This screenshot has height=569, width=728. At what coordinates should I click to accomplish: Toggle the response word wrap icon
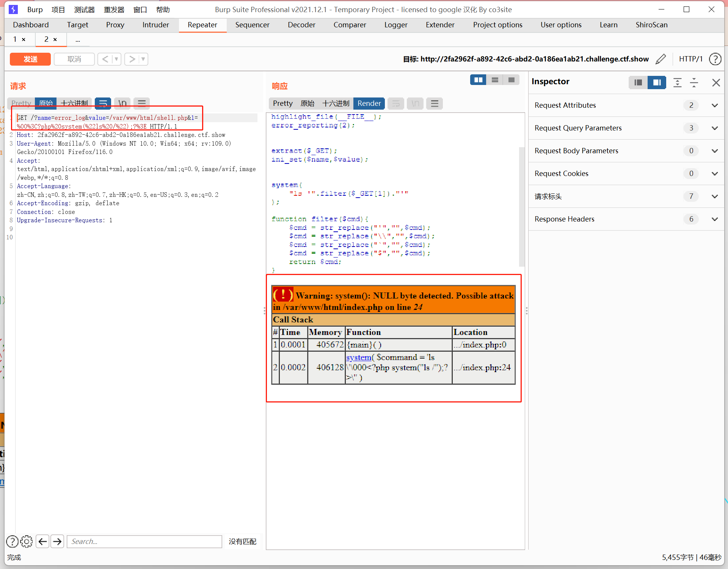pyautogui.click(x=396, y=103)
